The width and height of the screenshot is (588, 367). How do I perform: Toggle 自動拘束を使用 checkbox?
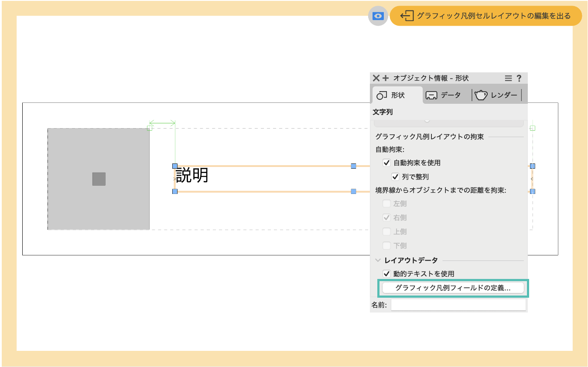pos(386,163)
